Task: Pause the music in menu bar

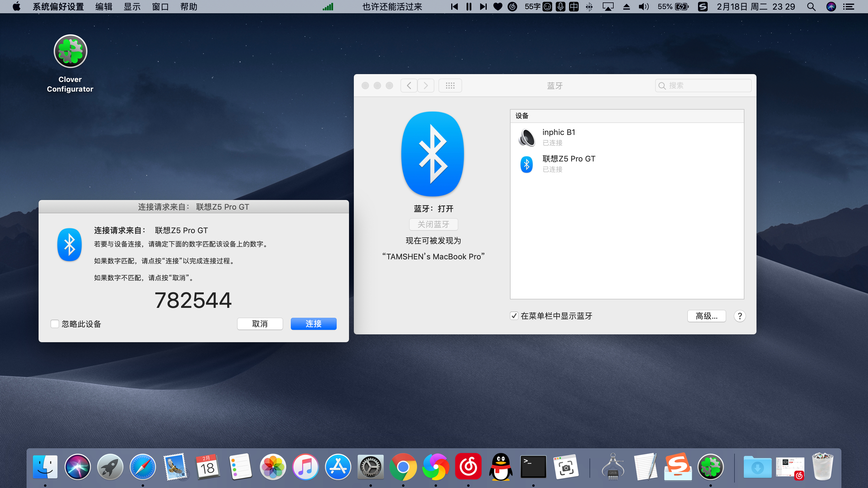Action: tap(469, 7)
